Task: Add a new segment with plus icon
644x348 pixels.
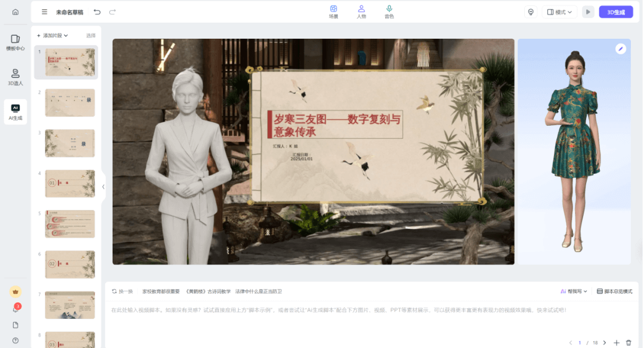Action: [x=617, y=343]
